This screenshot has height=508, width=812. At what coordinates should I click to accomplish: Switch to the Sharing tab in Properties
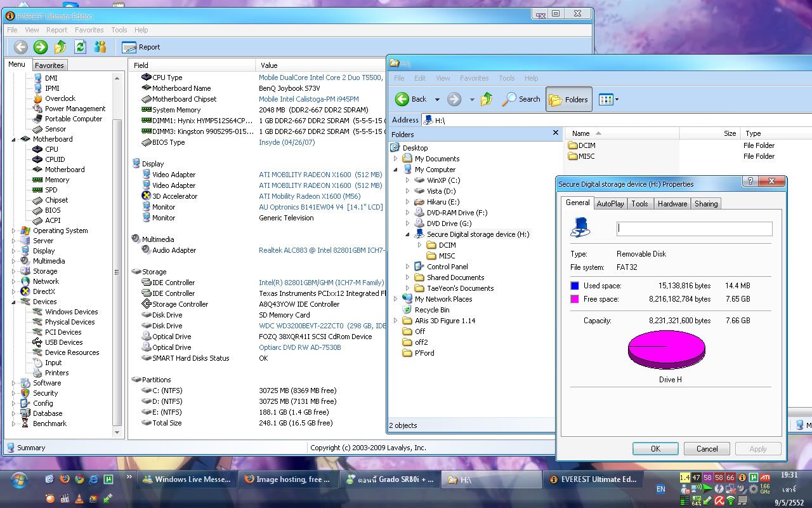tap(706, 204)
